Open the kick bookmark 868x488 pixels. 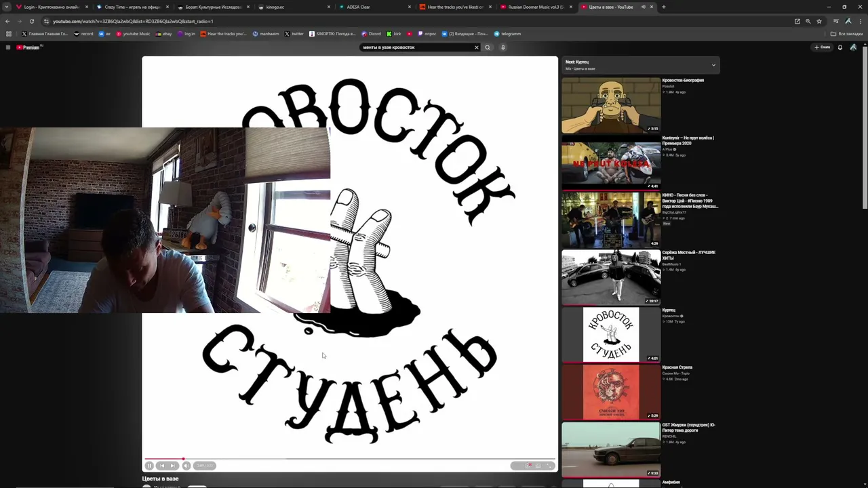pyautogui.click(x=394, y=34)
